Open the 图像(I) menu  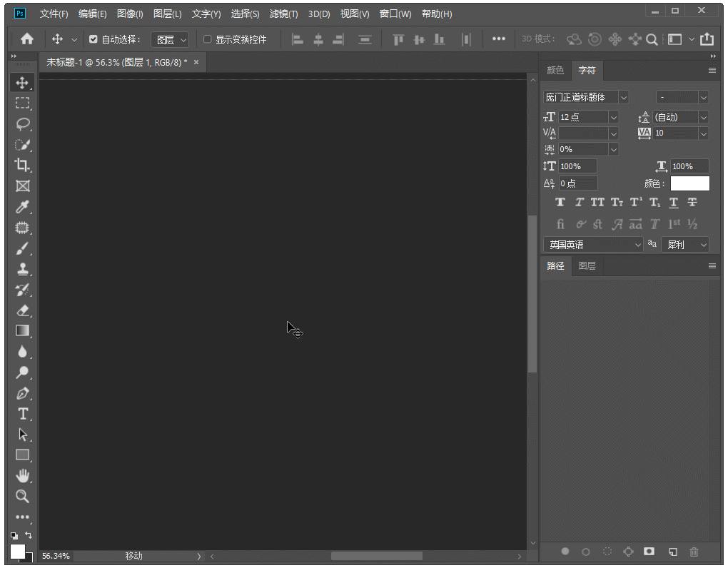[130, 14]
